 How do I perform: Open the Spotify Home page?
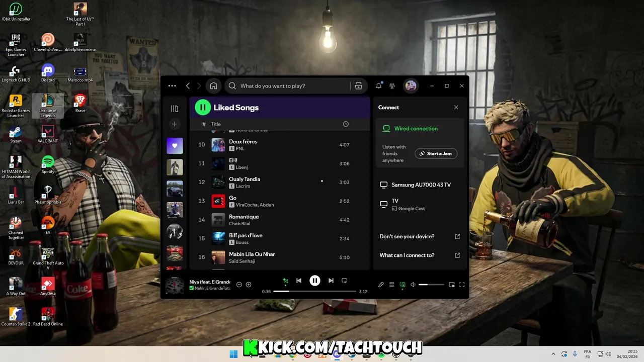point(213,86)
